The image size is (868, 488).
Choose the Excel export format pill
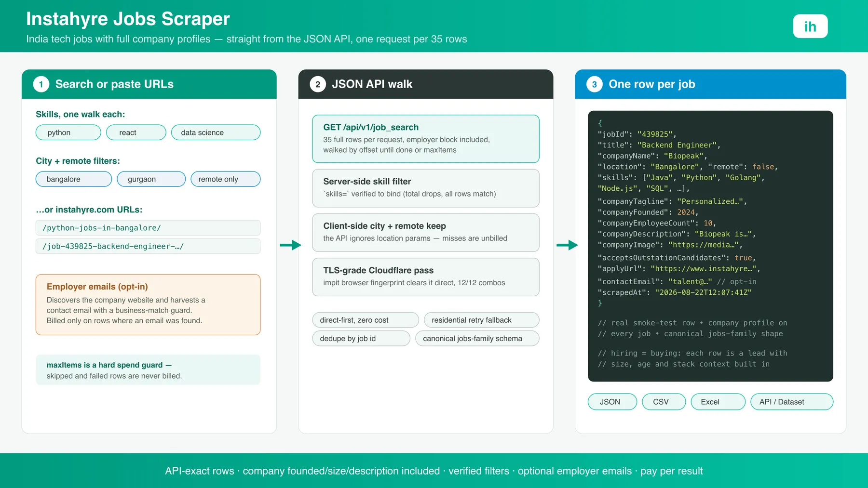point(718,402)
